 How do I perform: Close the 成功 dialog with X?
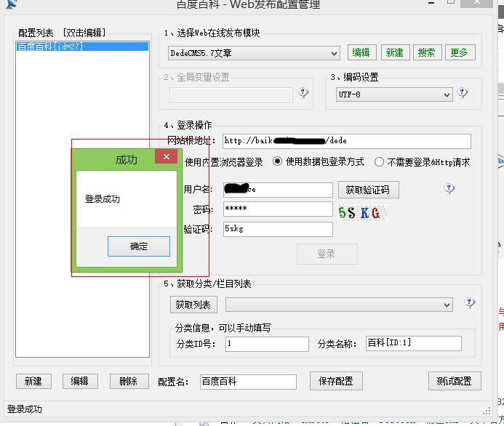point(166,158)
